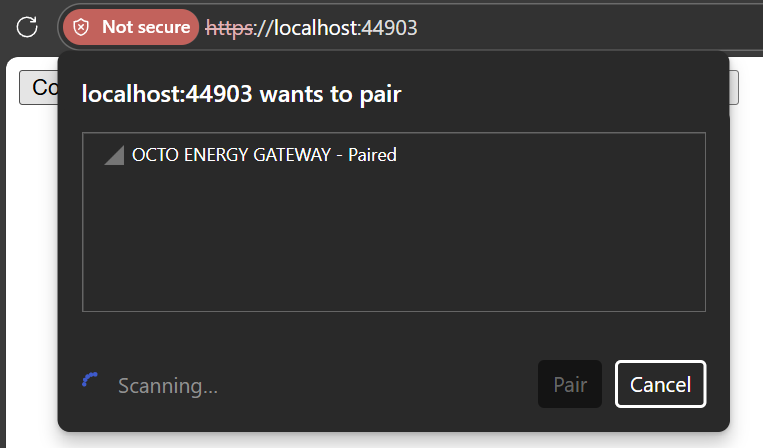Image resolution: width=763 pixels, height=448 pixels.
Task: Click the dialog's empty space between Scanning and Pair
Action: [377, 384]
